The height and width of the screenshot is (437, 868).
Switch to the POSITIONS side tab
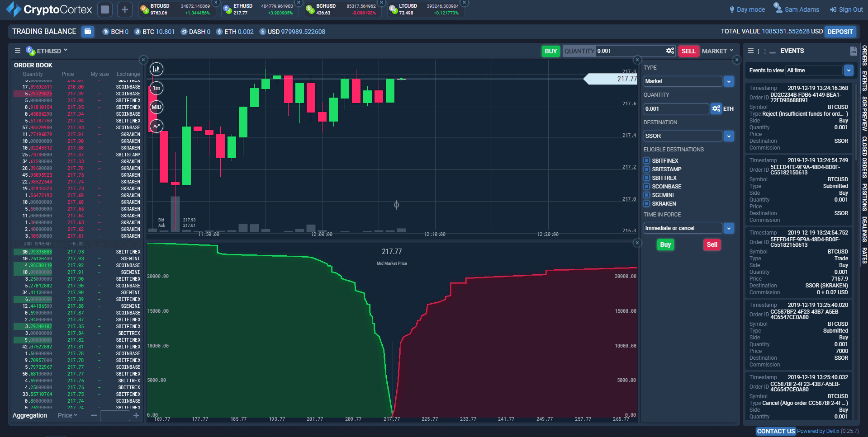coord(864,197)
